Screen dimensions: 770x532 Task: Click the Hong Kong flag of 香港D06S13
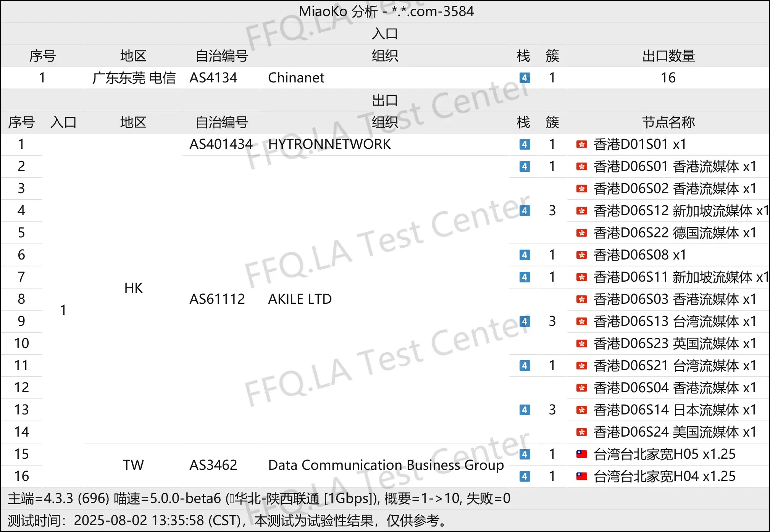(581, 321)
